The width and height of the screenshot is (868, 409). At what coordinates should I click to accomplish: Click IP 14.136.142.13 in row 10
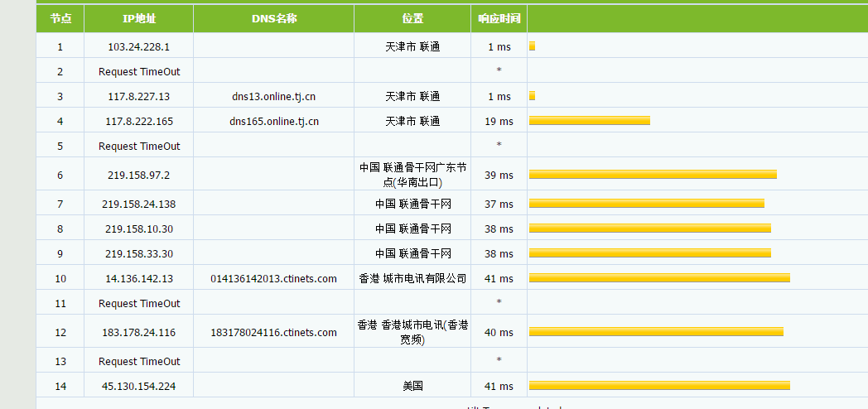point(139,278)
